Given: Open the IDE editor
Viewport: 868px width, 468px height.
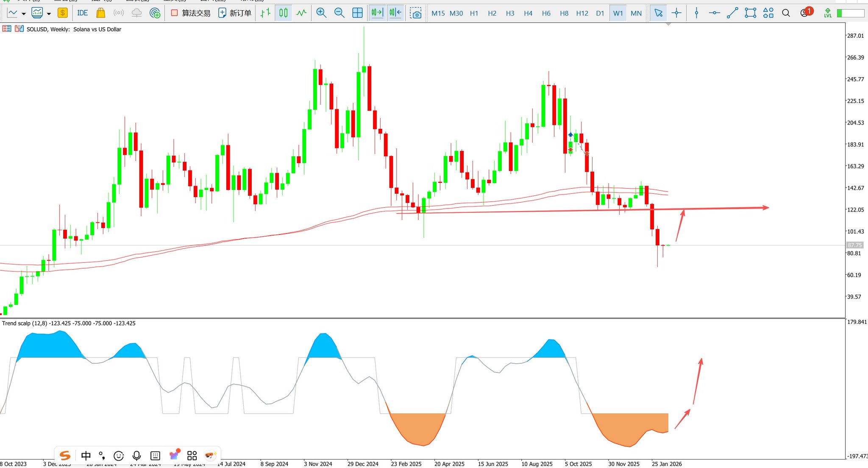Looking at the screenshot, I should [82, 13].
